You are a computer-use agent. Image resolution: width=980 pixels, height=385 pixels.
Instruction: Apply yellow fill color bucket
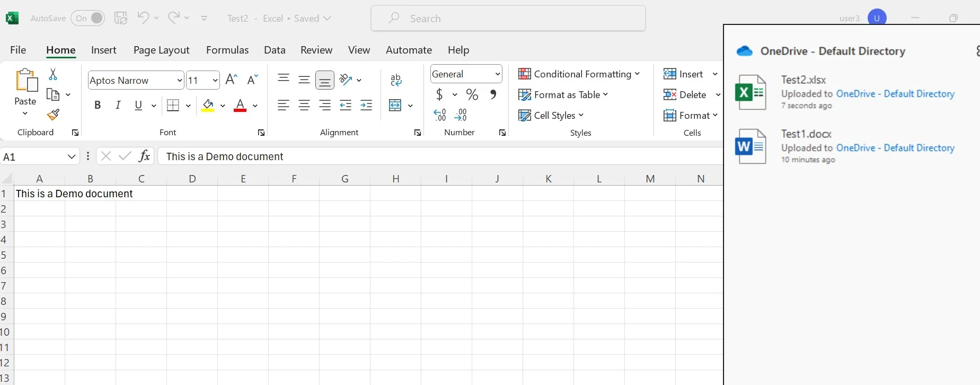[208, 105]
